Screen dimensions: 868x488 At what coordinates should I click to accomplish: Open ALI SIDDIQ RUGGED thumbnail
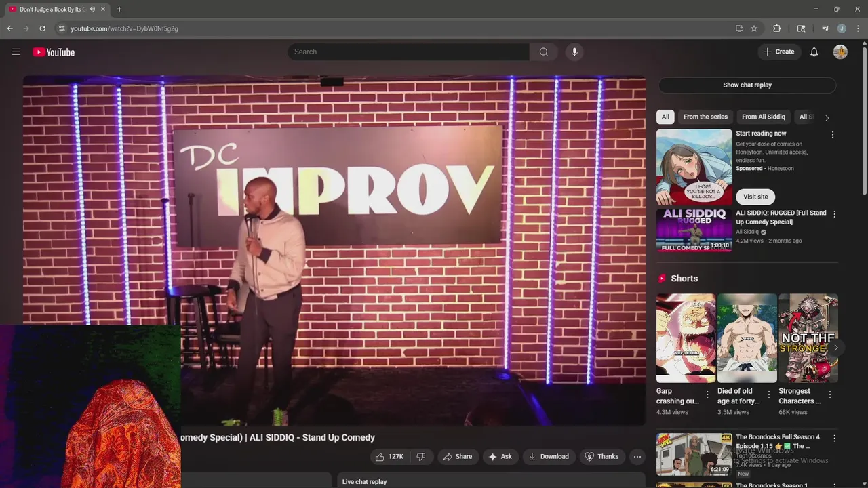(694, 230)
